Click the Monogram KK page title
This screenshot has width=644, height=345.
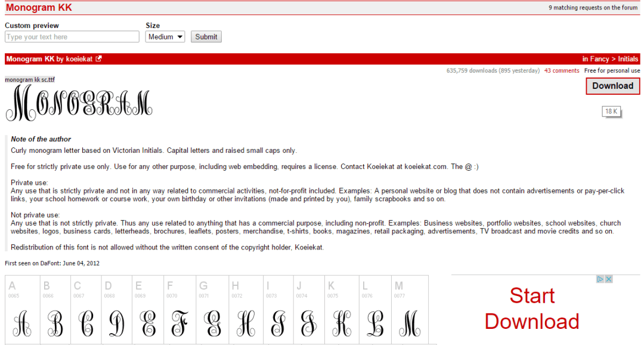click(x=39, y=7)
